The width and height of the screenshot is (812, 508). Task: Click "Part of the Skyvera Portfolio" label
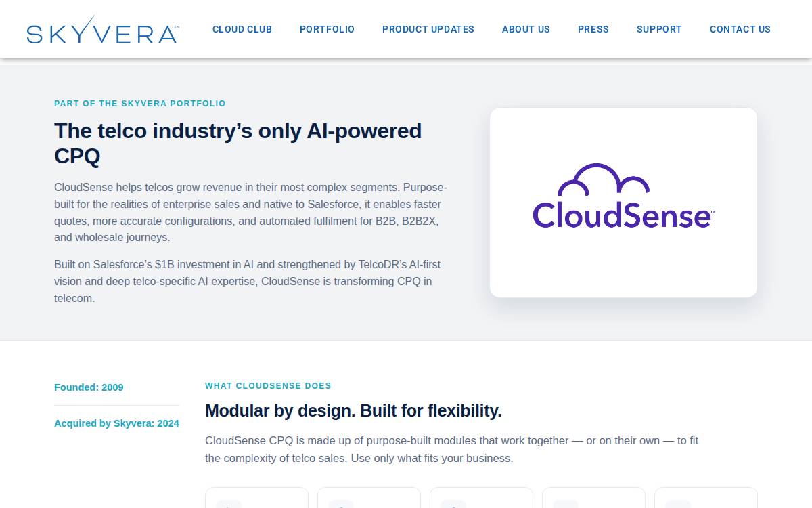[140, 104]
